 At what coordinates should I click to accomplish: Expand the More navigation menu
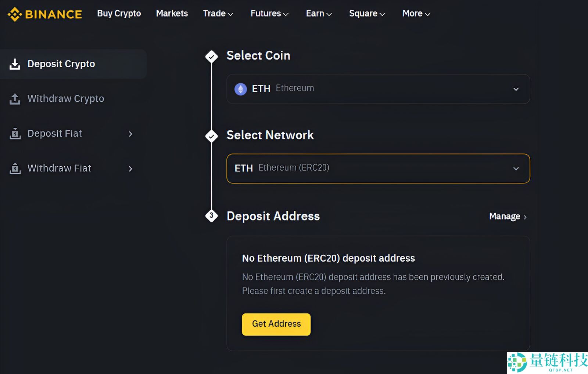(x=416, y=14)
